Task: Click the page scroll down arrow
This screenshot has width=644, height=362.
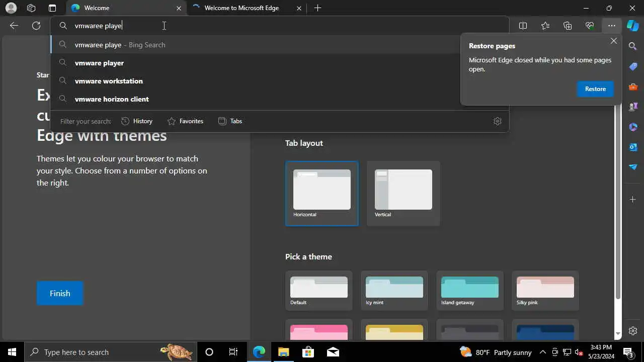Action: [x=618, y=334]
